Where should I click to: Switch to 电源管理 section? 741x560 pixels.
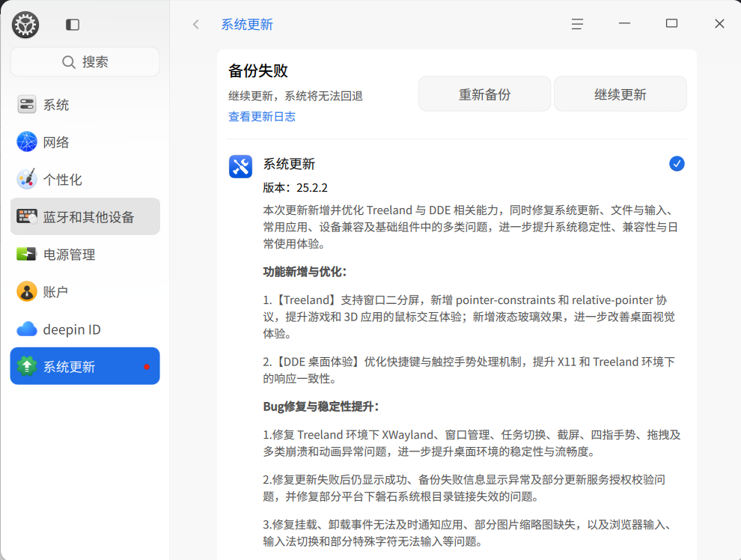tap(85, 255)
